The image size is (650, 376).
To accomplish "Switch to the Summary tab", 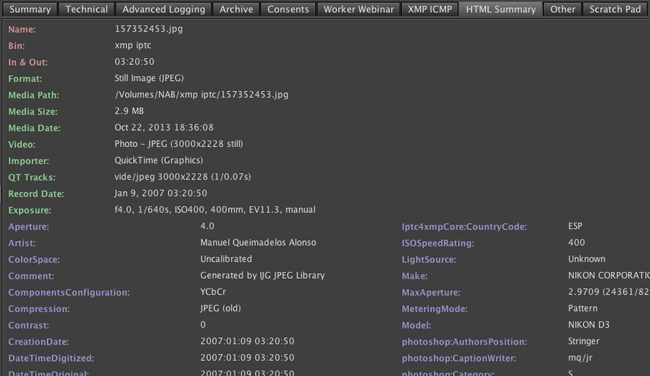I will (x=30, y=9).
